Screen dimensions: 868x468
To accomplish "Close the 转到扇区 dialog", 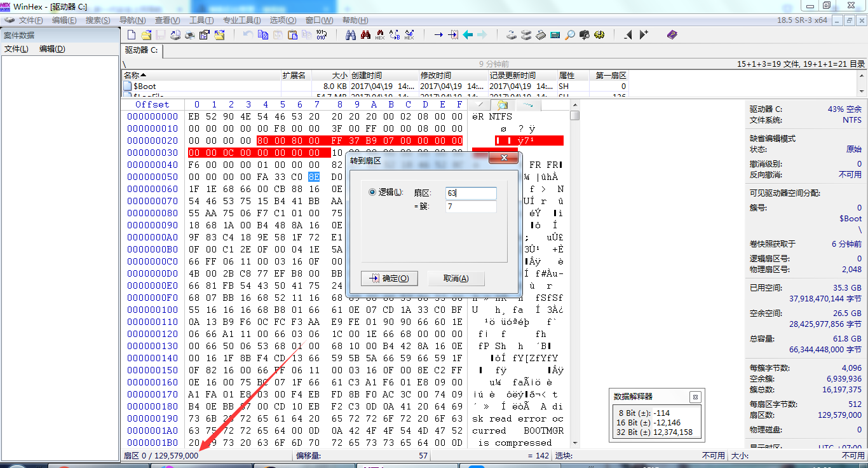I will tap(505, 158).
